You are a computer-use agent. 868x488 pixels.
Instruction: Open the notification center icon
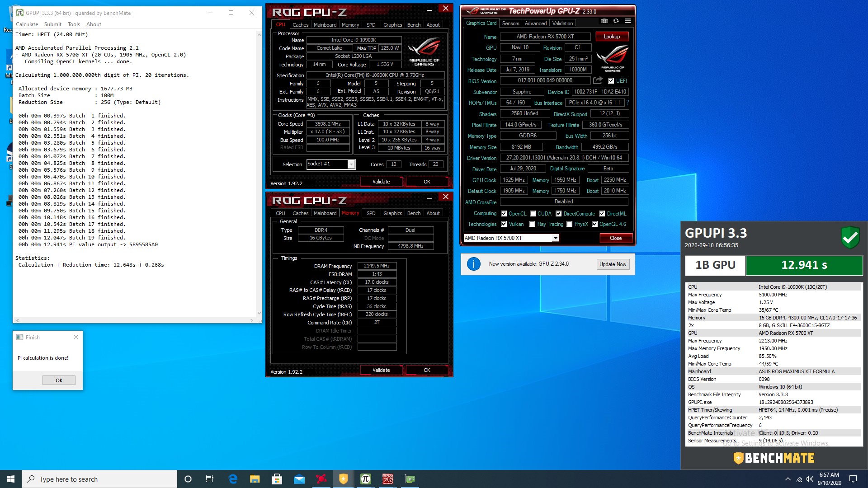853,479
